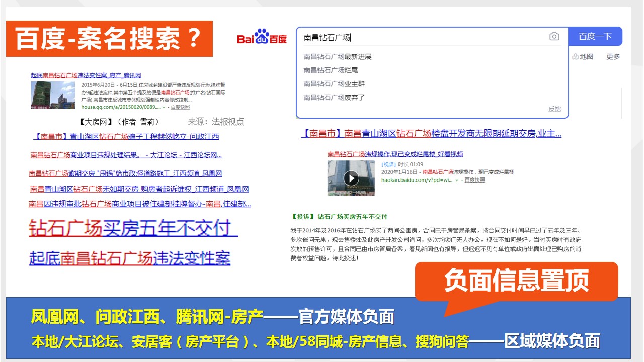The height and width of the screenshot is (362, 644).
Task: Open 南昌钻石广场商业项目违规处理结果 大江论坛 link
Action: [126, 155]
